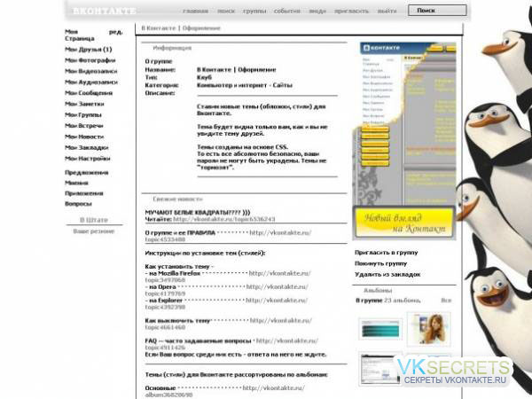The image size is (532, 399).
Task: Open Моя Страница in sidebar
Action: (80, 35)
